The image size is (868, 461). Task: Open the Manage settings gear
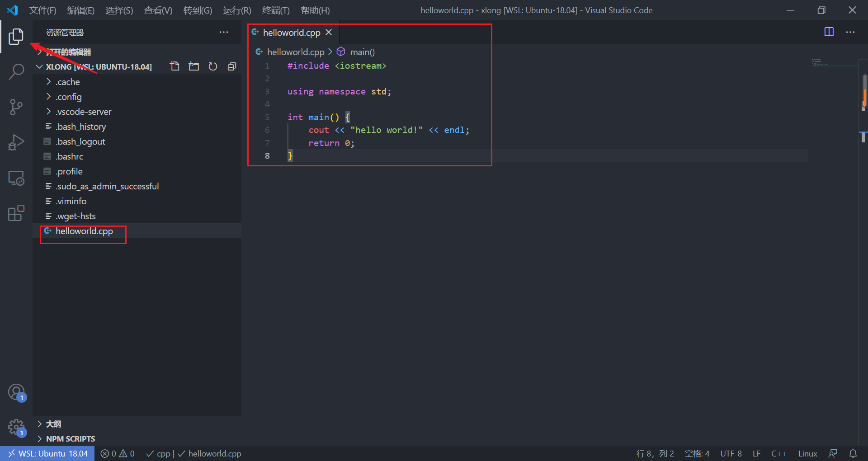coord(16,426)
